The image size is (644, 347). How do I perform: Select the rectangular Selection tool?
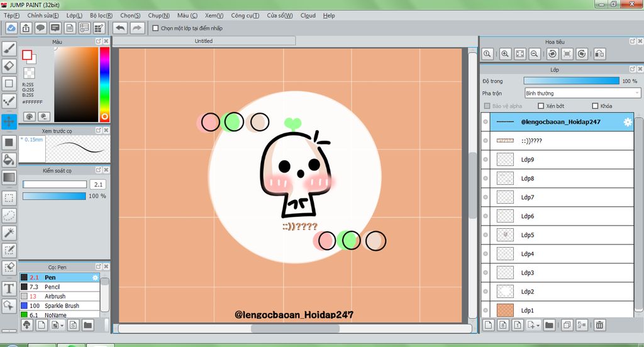[x=9, y=198]
